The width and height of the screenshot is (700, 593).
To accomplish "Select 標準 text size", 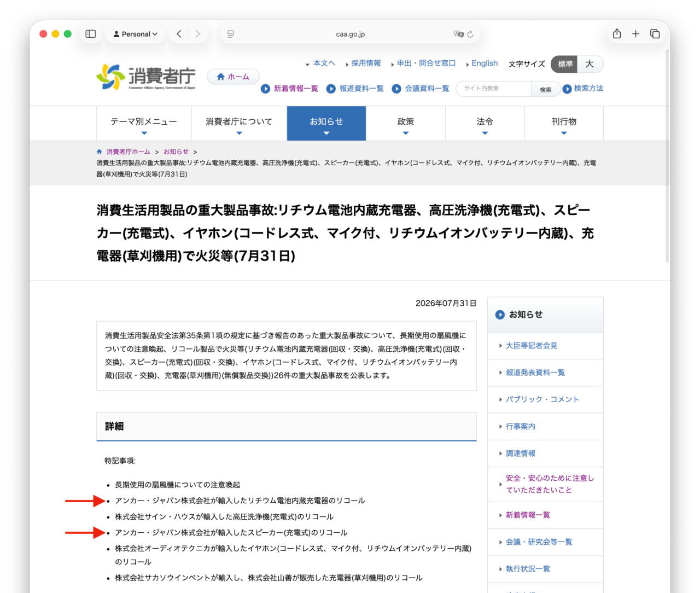I will [x=565, y=64].
